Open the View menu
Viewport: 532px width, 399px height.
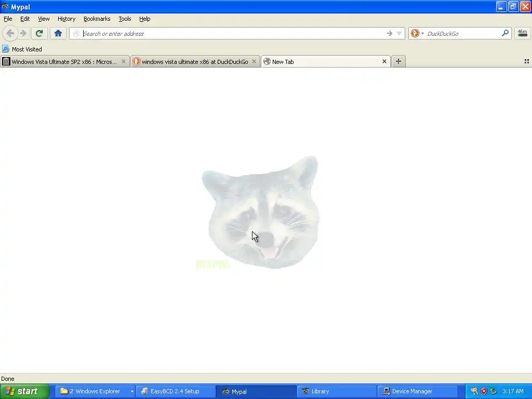(44, 19)
